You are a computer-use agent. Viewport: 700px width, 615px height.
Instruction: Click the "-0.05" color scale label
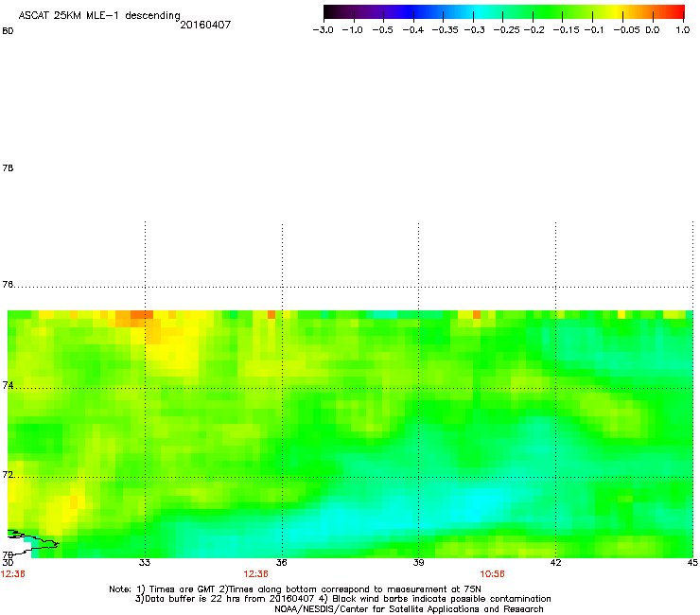[626, 30]
